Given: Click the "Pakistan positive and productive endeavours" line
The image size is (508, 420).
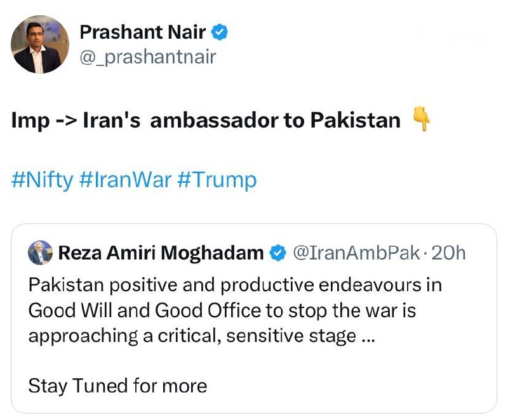Looking at the screenshot, I should tap(235, 285).
